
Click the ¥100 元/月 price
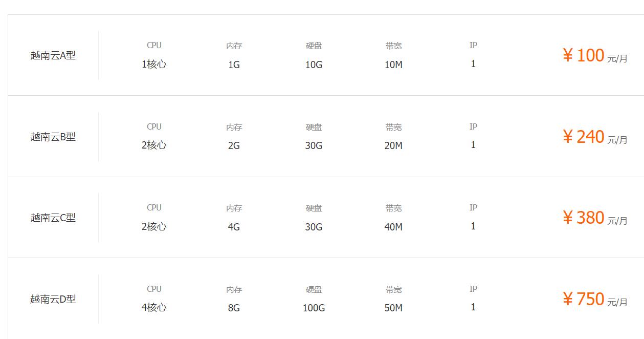click(595, 55)
